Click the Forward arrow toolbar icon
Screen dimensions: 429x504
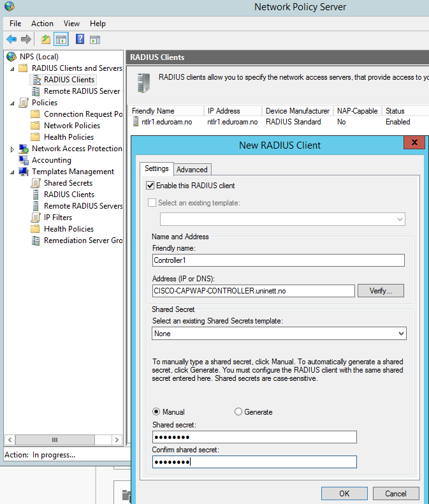click(x=26, y=40)
